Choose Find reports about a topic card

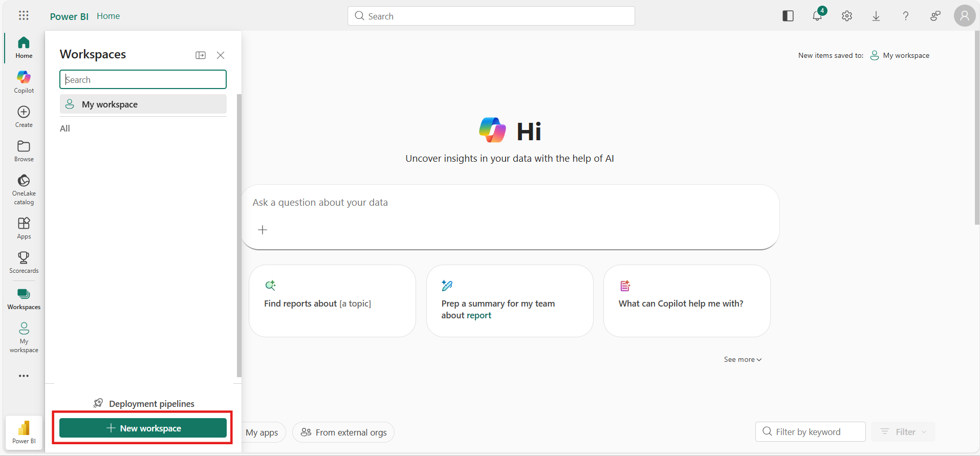[332, 301]
